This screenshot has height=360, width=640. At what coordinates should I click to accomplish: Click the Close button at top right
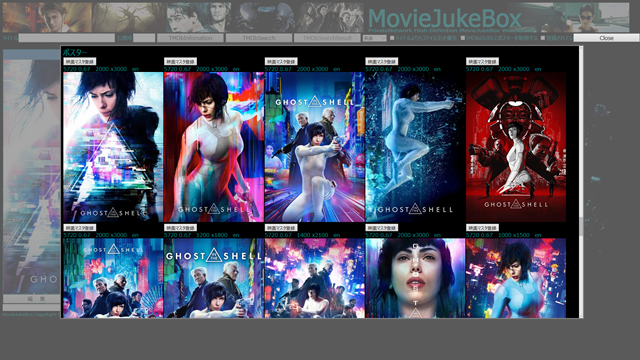tap(606, 38)
